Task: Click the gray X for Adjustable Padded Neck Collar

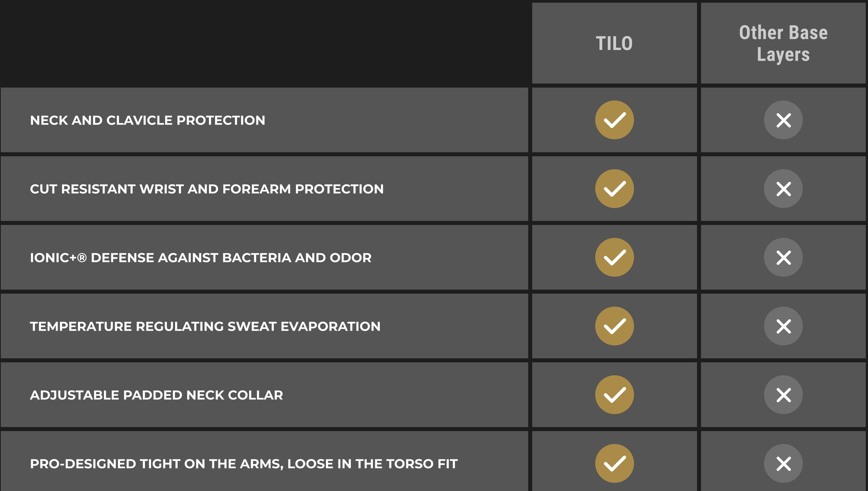Action: [783, 395]
